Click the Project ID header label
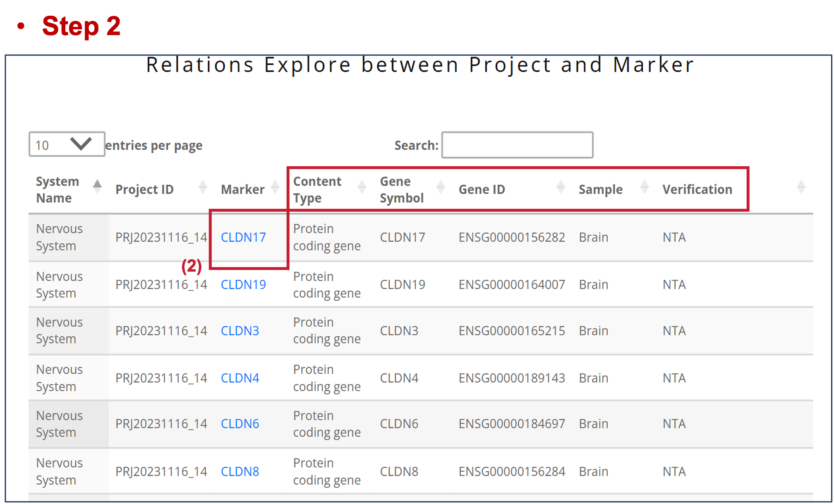Screen dimensions: 834x504 (x=144, y=189)
